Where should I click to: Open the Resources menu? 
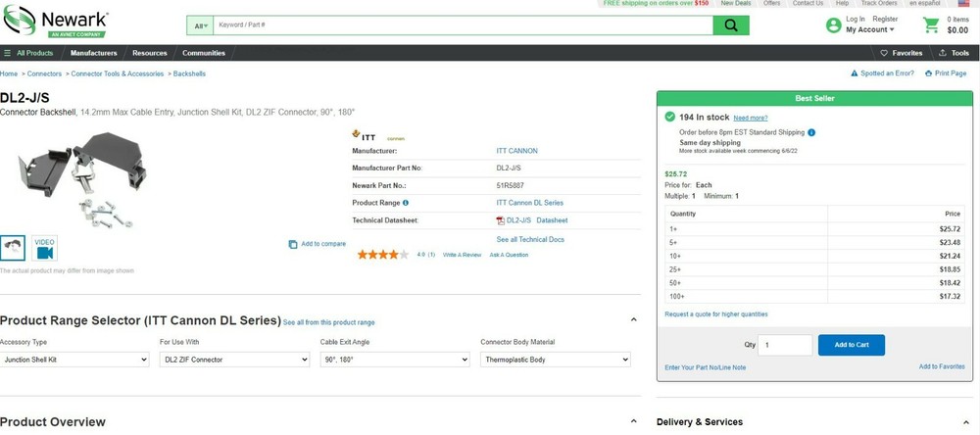pyautogui.click(x=150, y=53)
